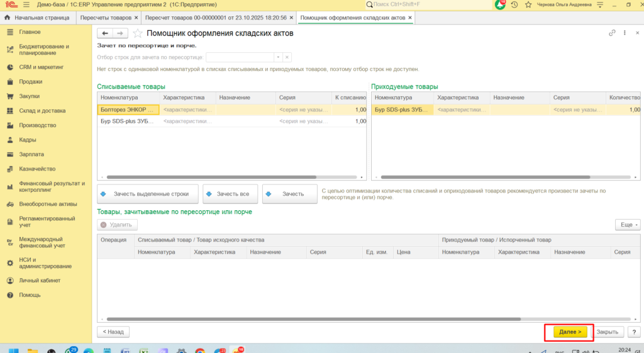Click the back arrow navigation icon
Image resolution: width=644 pixels, height=353 pixels.
[x=105, y=33]
